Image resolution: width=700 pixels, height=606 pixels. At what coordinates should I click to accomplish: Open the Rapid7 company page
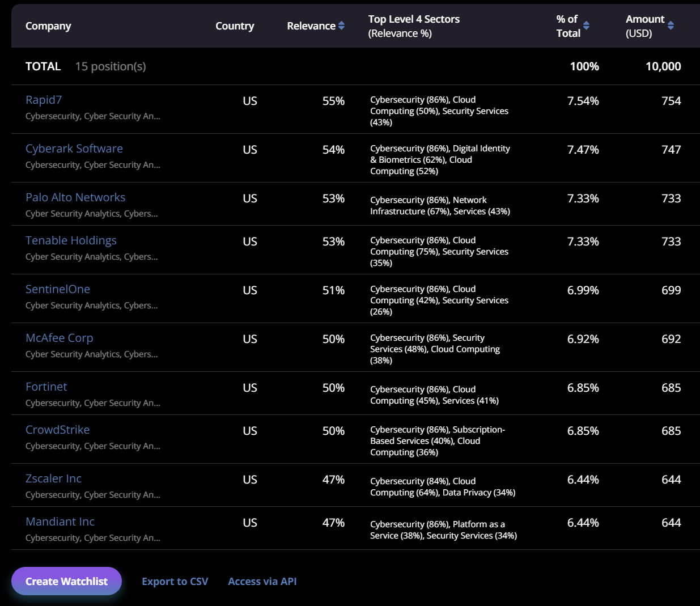click(x=44, y=100)
